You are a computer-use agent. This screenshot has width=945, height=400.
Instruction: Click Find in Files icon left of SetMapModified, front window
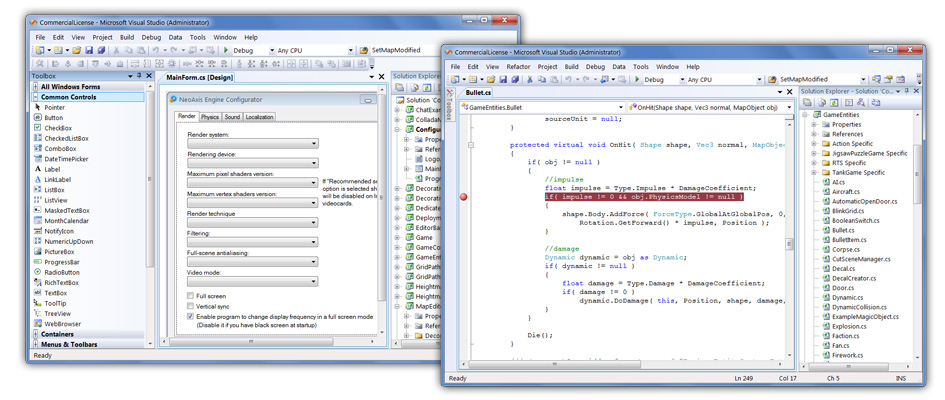(773, 80)
